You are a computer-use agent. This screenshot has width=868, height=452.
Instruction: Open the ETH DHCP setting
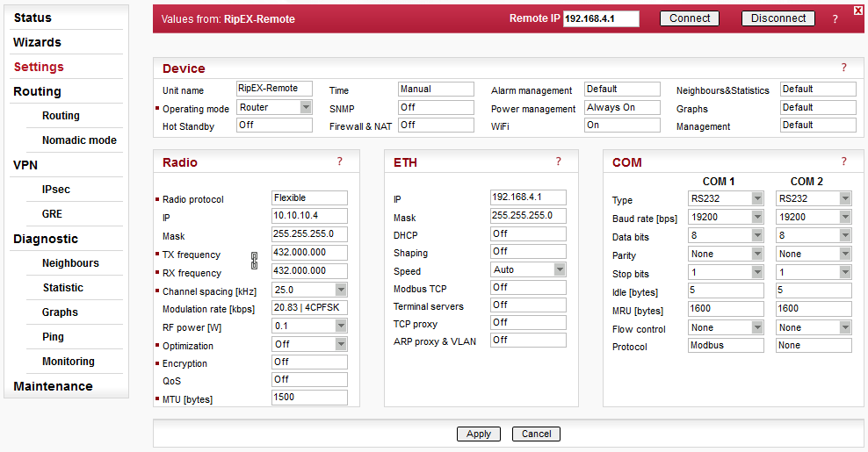(x=528, y=234)
